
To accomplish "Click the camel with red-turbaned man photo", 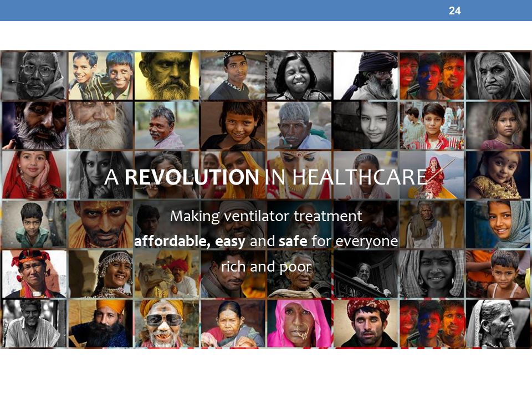I will pyautogui.click(x=167, y=274).
